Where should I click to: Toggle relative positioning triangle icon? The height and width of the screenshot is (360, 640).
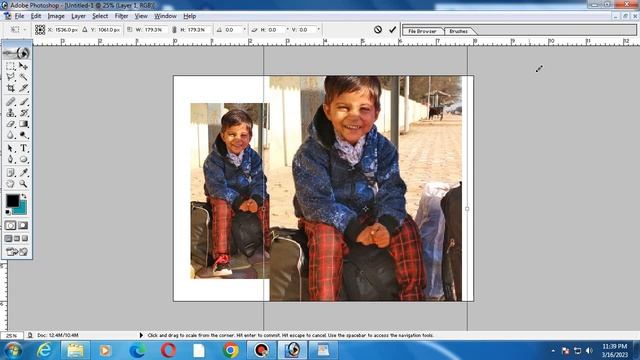[84, 29]
